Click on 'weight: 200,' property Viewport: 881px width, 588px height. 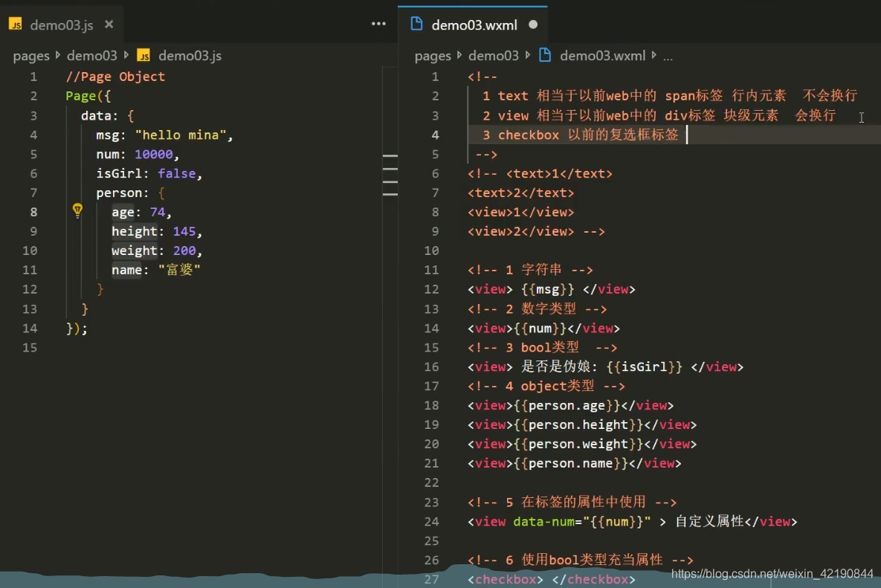157,251
